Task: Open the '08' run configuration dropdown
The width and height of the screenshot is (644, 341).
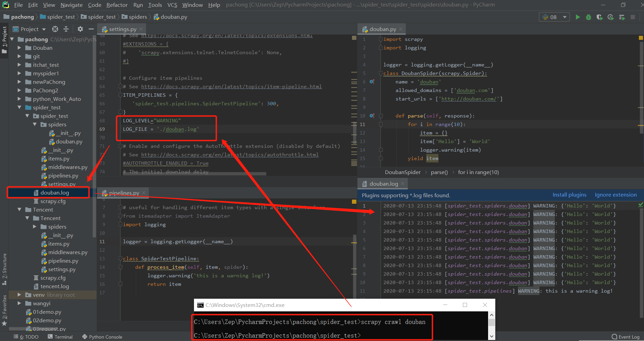Action: pos(554,17)
